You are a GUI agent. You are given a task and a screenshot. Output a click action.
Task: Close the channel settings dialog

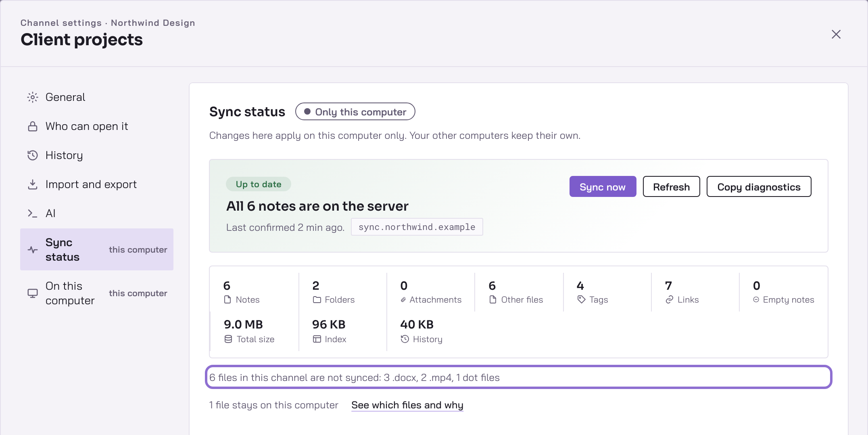pyautogui.click(x=836, y=34)
